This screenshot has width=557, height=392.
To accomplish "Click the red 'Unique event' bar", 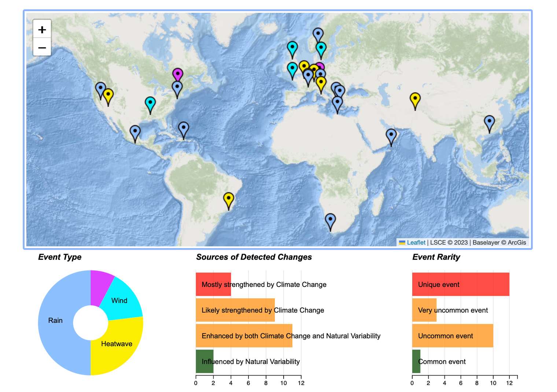I will click(461, 284).
